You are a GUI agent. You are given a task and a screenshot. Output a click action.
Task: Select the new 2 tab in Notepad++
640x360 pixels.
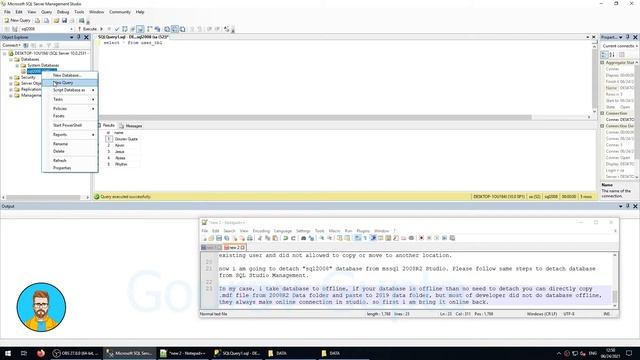click(x=234, y=247)
